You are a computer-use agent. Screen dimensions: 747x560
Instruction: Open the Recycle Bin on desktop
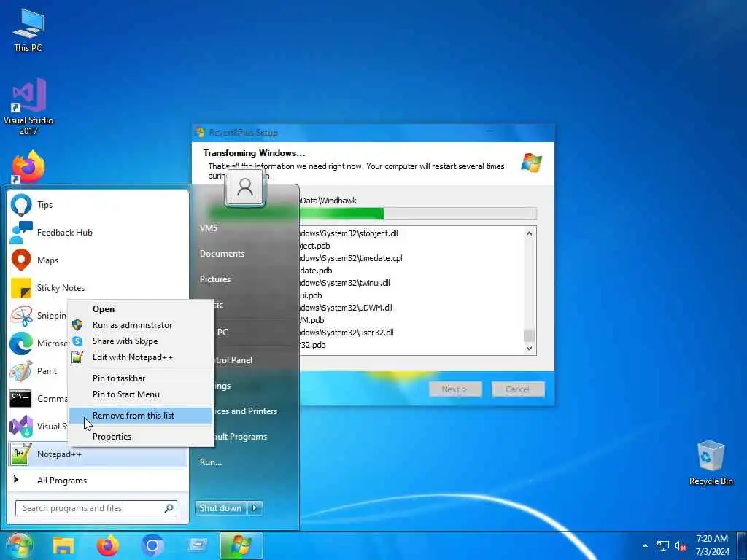click(x=711, y=463)
